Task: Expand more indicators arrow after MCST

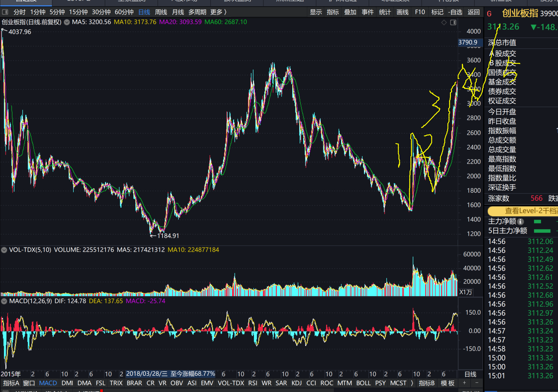Action: click(412, 383)
